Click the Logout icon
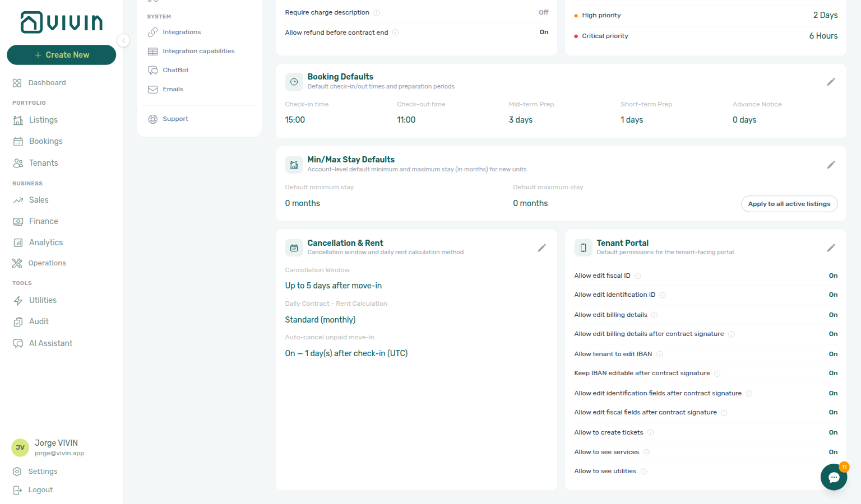Viewport: 861px width, 504px height. click(17, 490)
